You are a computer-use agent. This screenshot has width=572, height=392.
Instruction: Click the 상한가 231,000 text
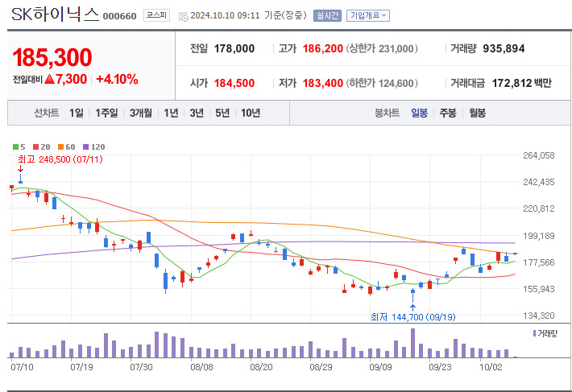point(382,48)
